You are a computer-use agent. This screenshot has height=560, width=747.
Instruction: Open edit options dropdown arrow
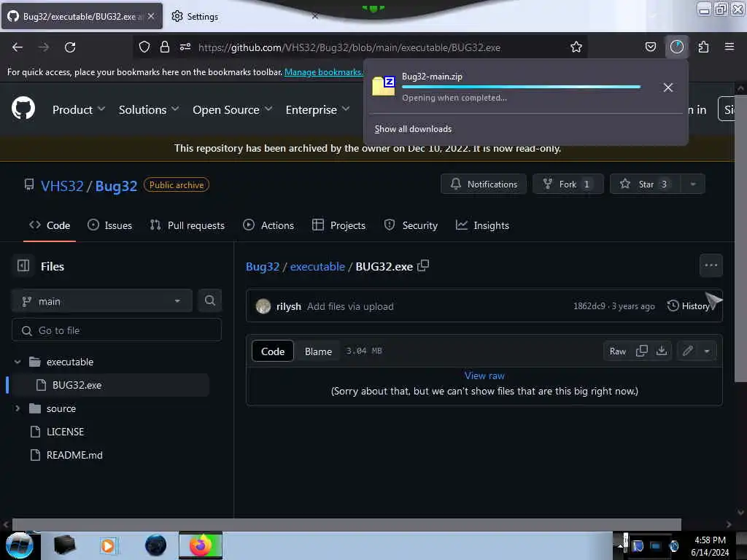click(x=707, y=351)
